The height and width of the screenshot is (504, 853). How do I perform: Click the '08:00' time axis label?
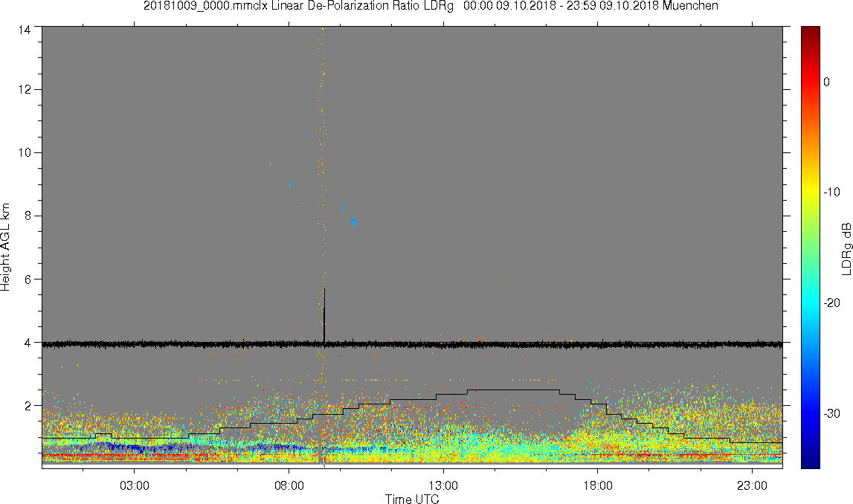[x=289, y=485]
